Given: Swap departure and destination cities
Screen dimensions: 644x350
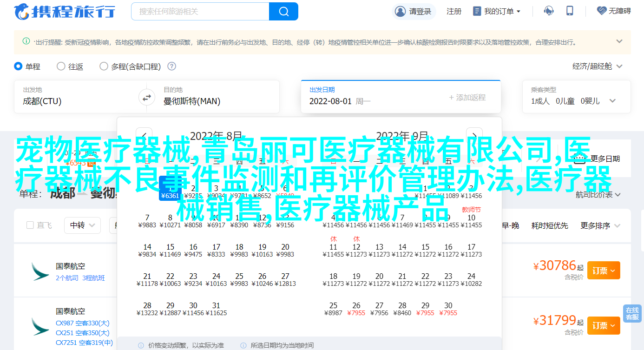Looking at the screenshot, I should pyautogui.click(x=146, y=98).
